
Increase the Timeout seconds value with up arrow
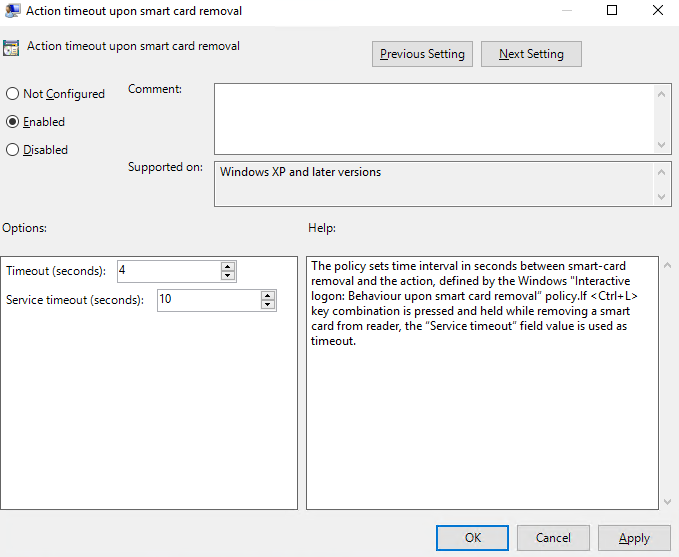click(228, 266)
